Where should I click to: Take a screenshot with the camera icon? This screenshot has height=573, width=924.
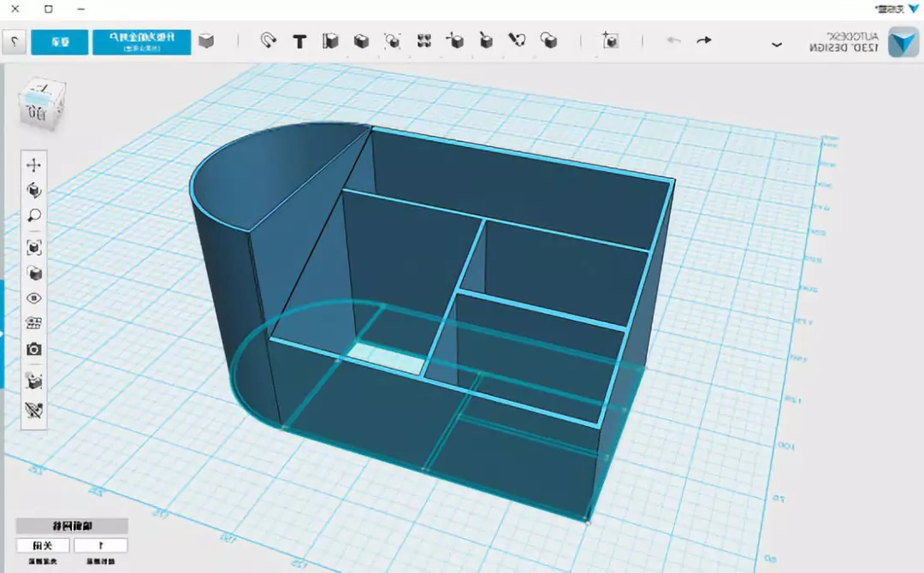(33, 349)
